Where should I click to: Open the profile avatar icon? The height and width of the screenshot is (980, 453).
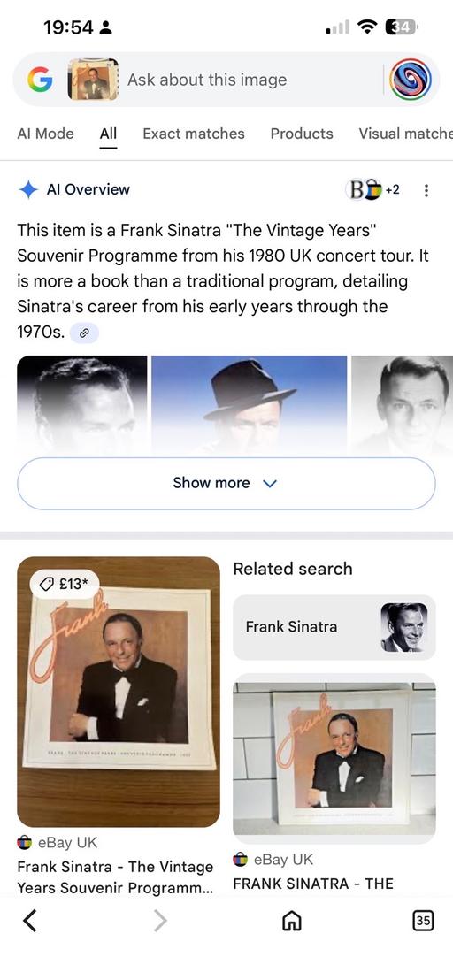click(x=411, y=80)
